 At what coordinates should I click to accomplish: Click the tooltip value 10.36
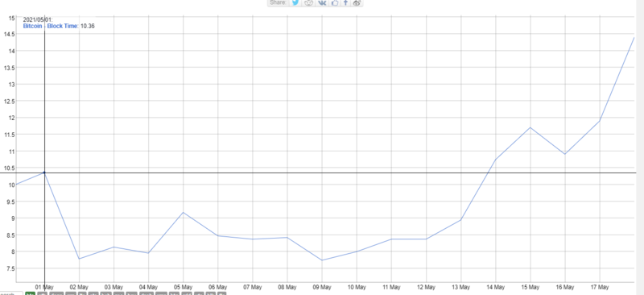(x=88, y=26)
